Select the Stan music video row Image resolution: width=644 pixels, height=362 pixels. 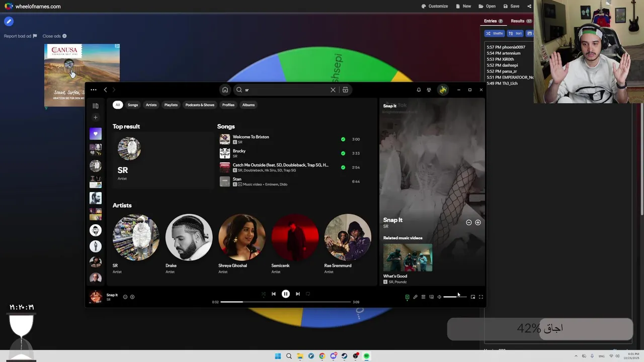291,182
